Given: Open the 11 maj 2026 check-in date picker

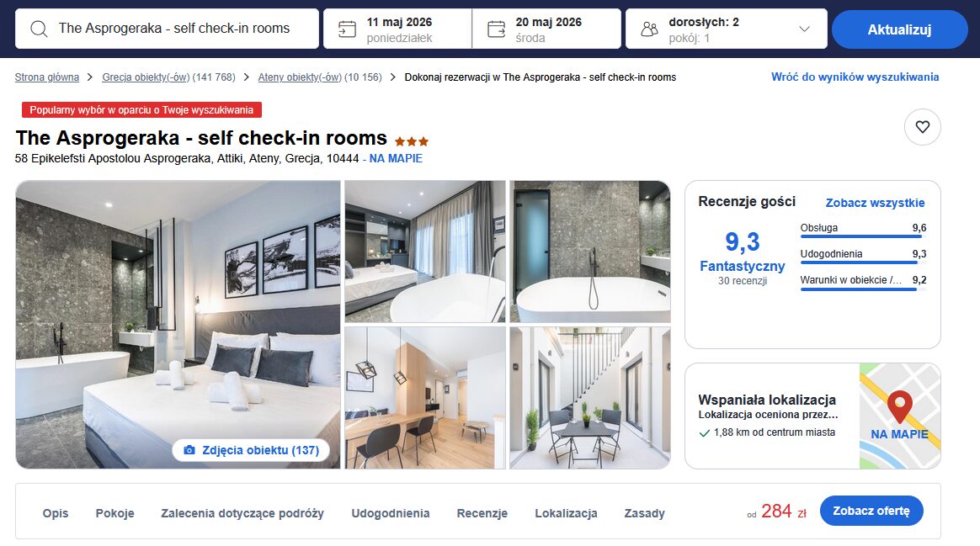Looking at the screenshot, I should tap(397, 29).
